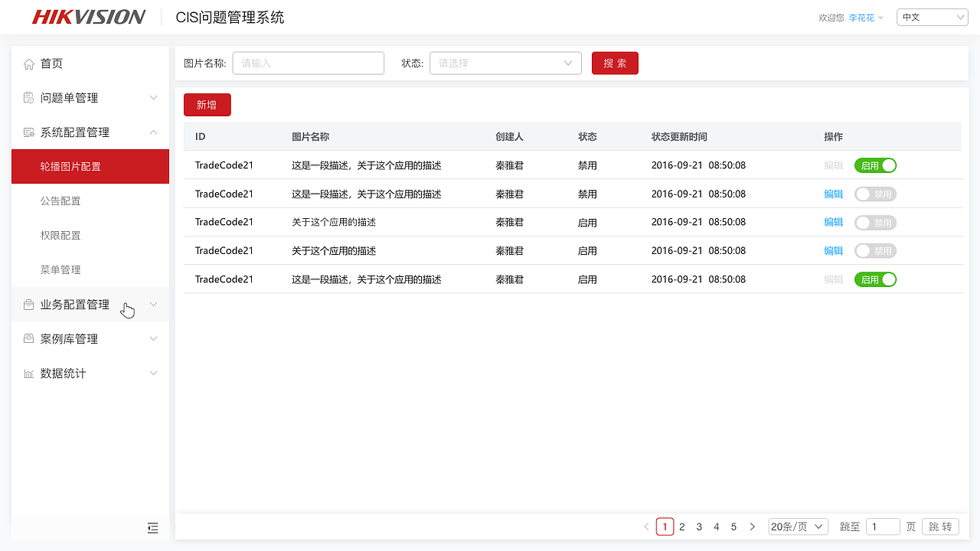Click the 系统配置管理 settings icon
The image size is (980, 551).
pos(28,132)
